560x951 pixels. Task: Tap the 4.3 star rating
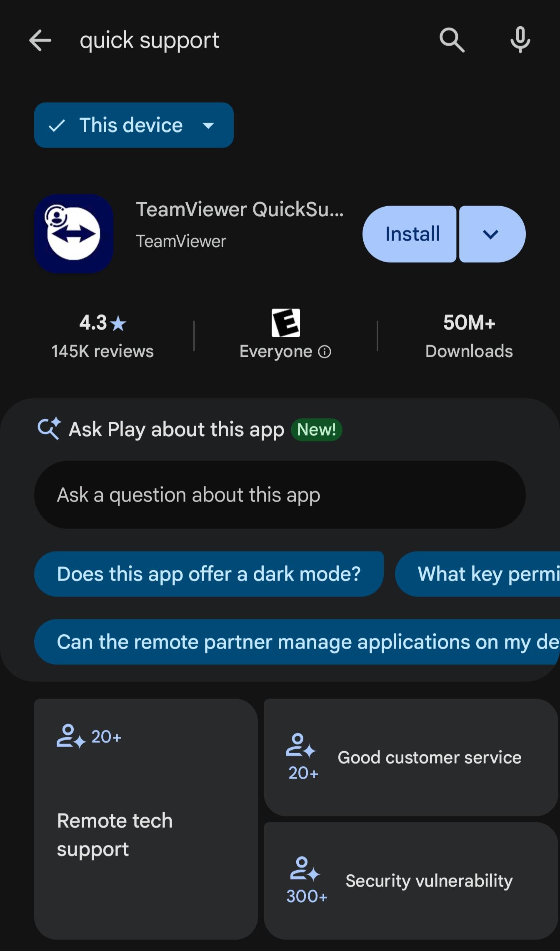click(x=102, y=323)
